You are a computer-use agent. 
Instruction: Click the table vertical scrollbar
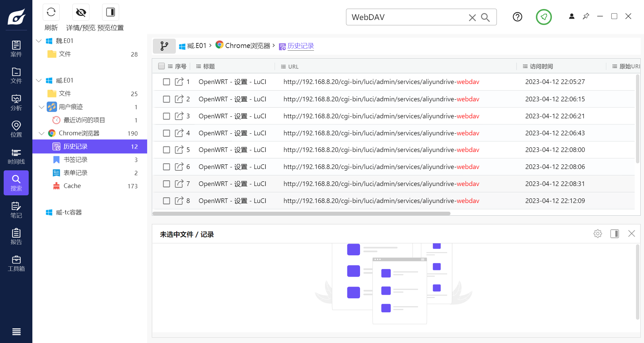pyautogui.click(x=638, y=118)
